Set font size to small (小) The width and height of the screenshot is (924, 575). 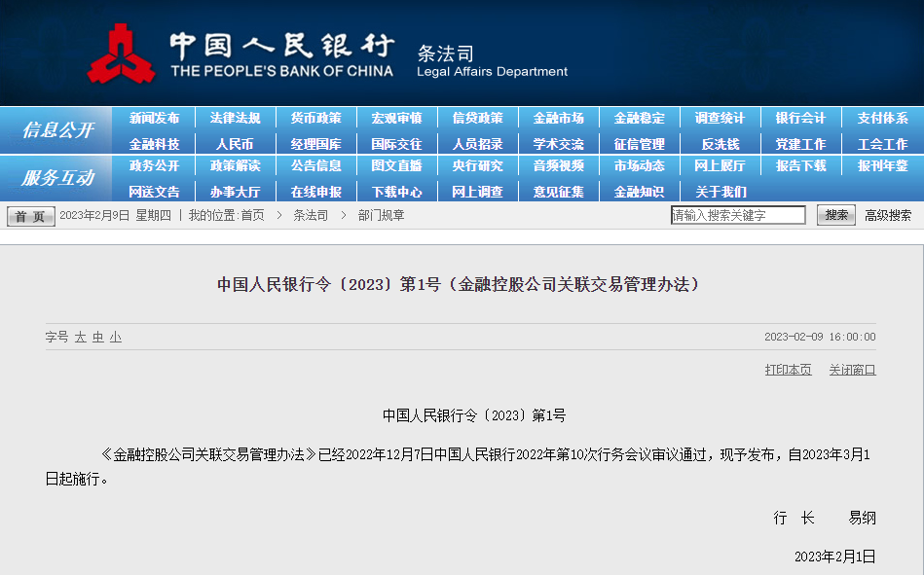[116, 338]
